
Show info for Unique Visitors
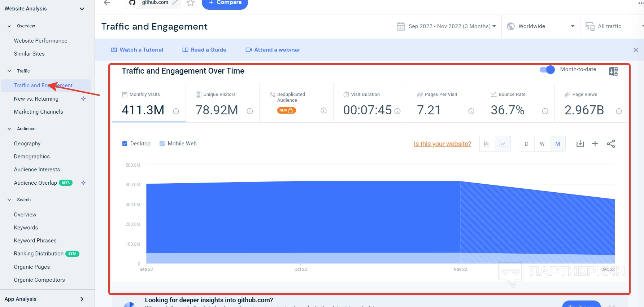tap(250, 111)
